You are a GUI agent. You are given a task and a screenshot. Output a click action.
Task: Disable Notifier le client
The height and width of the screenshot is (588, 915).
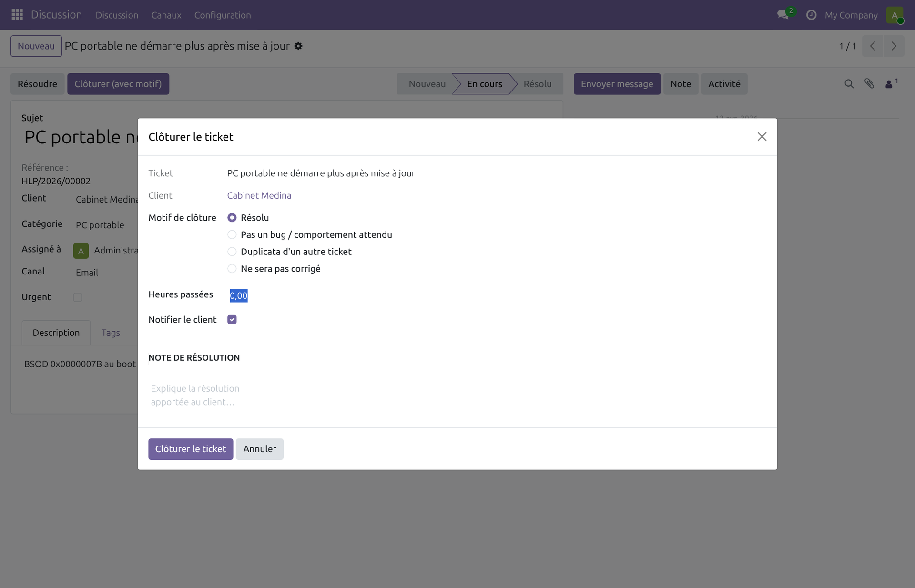pos(232,319)
